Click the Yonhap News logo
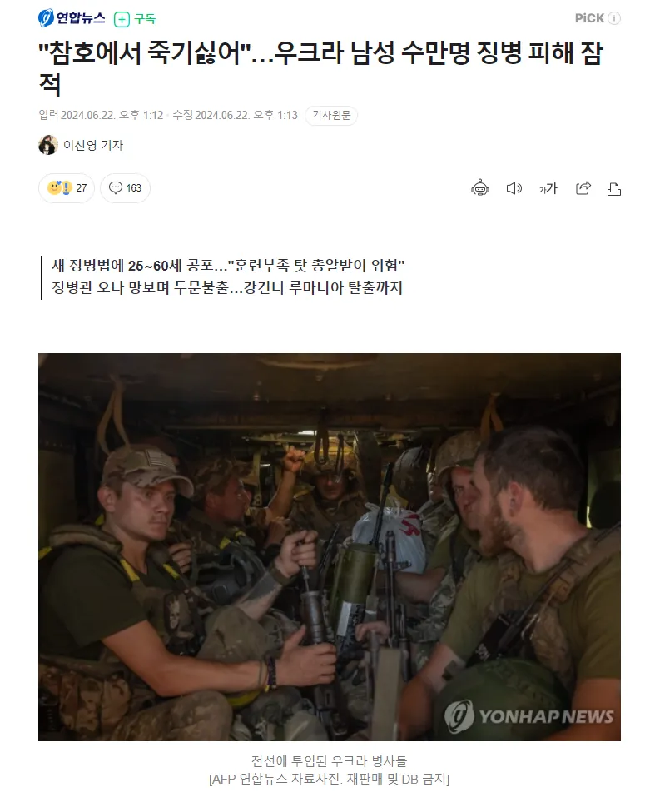This screenshot has width=655, height=812. click(72, 18)
